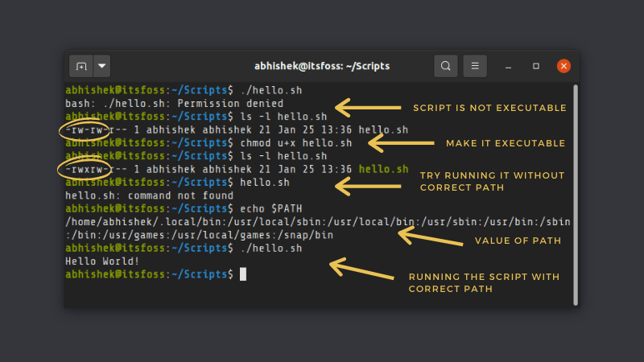Image resolution: width=644 pixels, height=362 pixels.
Task: Maximize the terminal window
Action: coord(536,66)
